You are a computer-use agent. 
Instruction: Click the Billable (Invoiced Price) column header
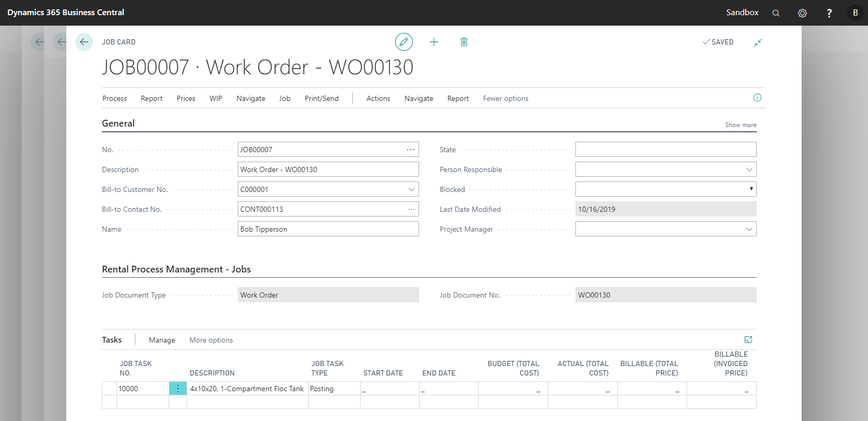coord(731,363)
